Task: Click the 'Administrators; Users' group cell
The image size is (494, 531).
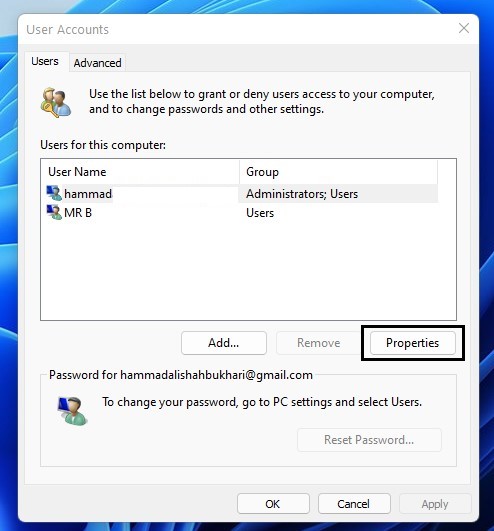Action: click(x=302, y=194)
